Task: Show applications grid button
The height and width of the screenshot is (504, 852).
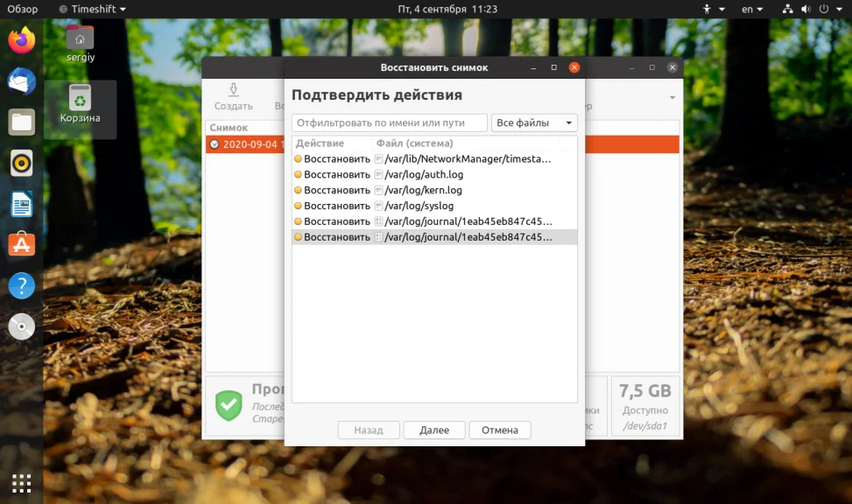Action: [x=22, y=483]
